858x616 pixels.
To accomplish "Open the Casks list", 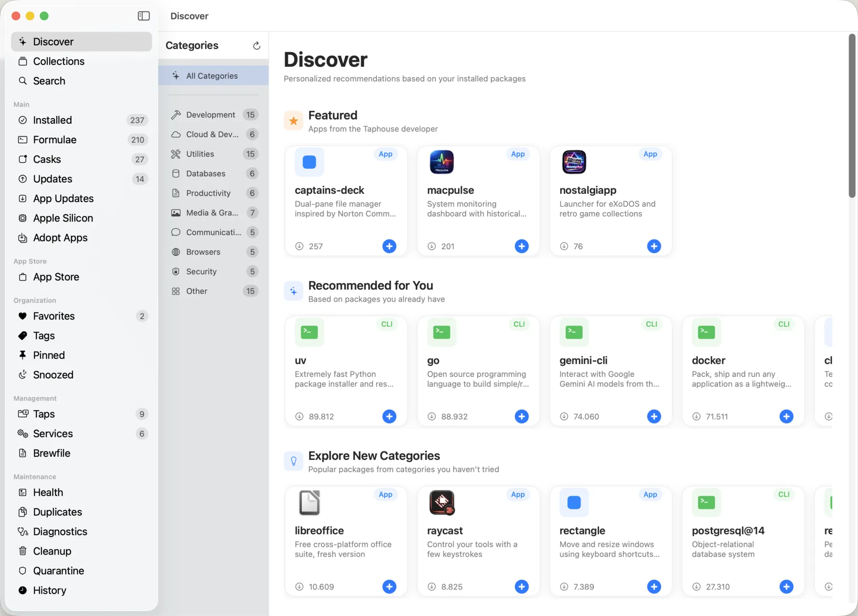I will tap(82, 159).
